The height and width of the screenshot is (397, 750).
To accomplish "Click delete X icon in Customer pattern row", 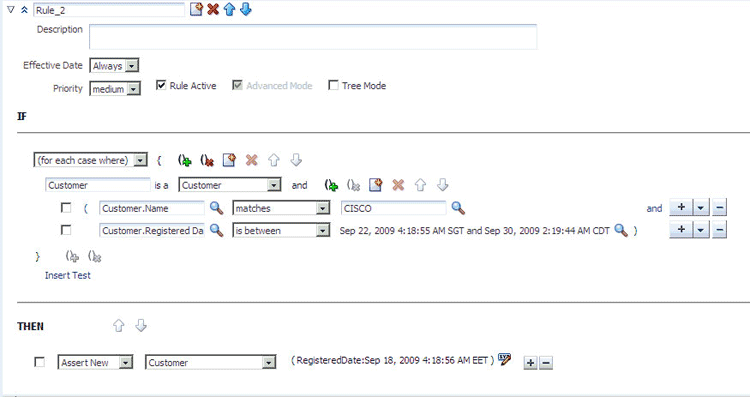I will tap(398, 185).
